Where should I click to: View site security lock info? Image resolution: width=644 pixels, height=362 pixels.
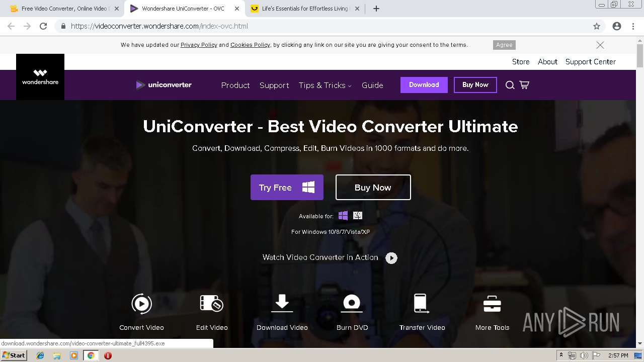[x=63, y=26]
